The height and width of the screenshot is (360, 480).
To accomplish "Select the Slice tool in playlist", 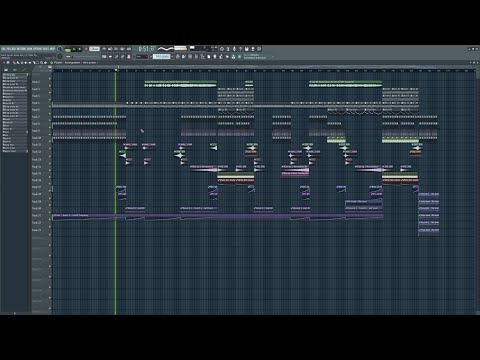I will pos(34,63).
